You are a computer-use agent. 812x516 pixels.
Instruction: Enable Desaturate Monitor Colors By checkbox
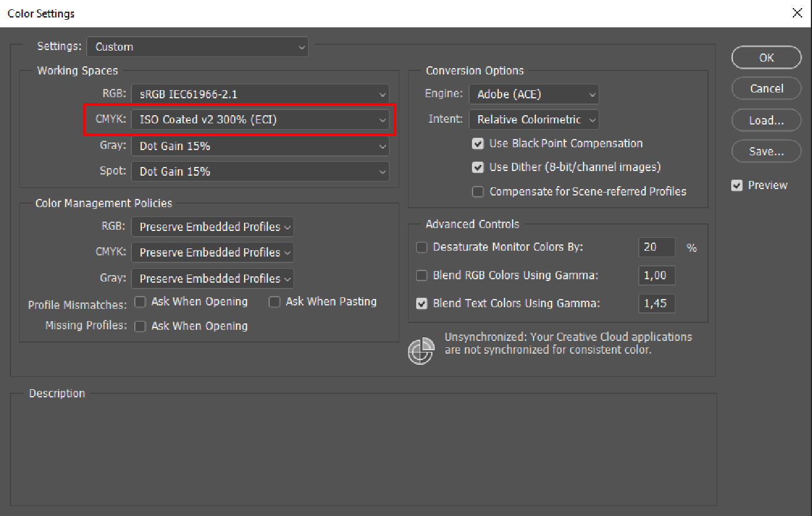point(422,248)
